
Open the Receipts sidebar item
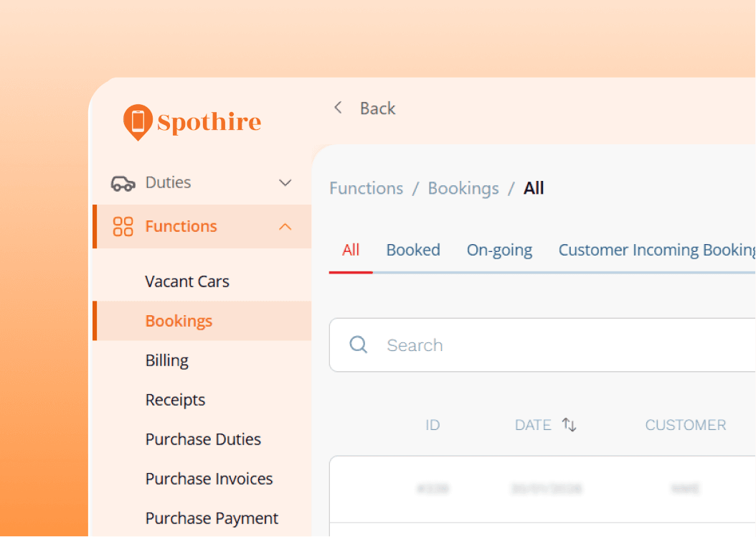pyautogui.click(x=175, y=400)
